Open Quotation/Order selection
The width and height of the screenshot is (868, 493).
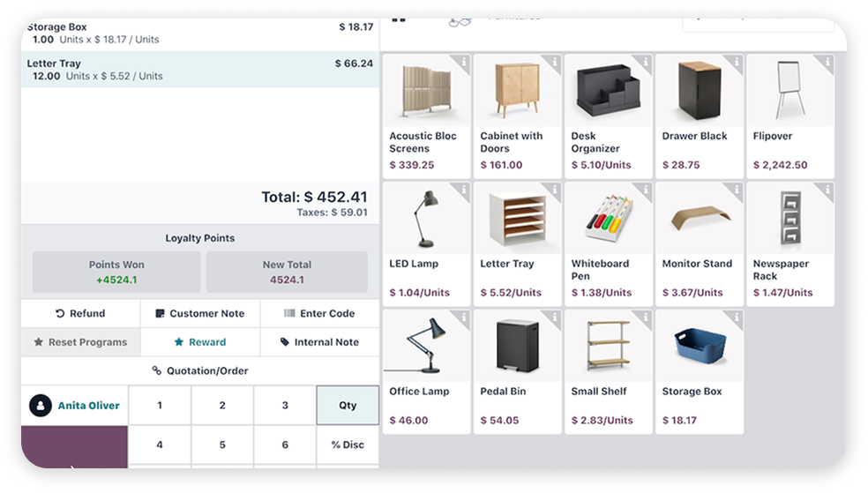(199, 371)
